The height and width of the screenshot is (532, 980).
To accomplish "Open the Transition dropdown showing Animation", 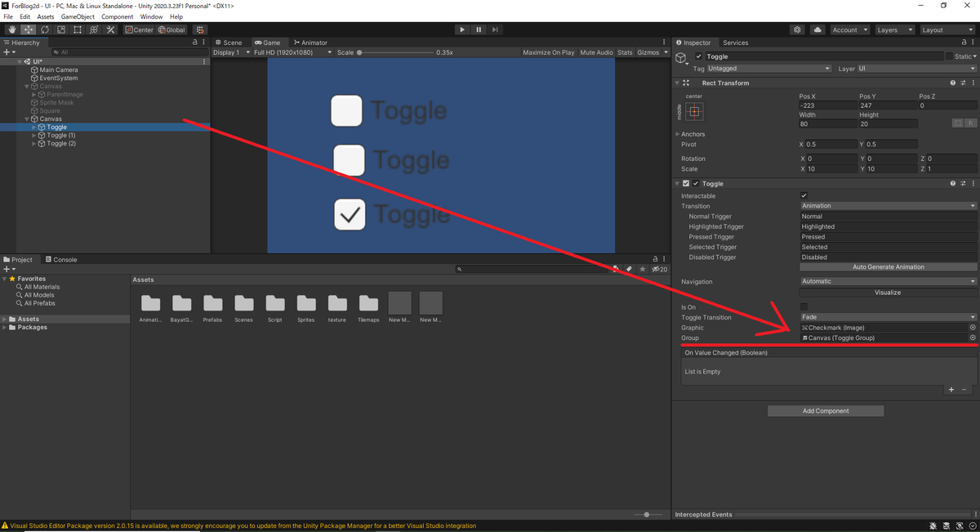I will pyautogui.click(x=888, y=205).
